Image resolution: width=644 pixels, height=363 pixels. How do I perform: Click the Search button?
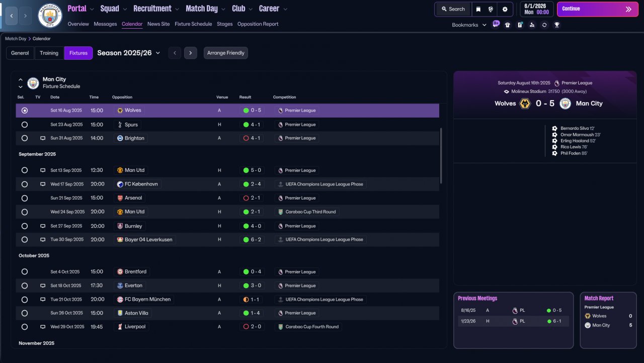click(453, 9)
